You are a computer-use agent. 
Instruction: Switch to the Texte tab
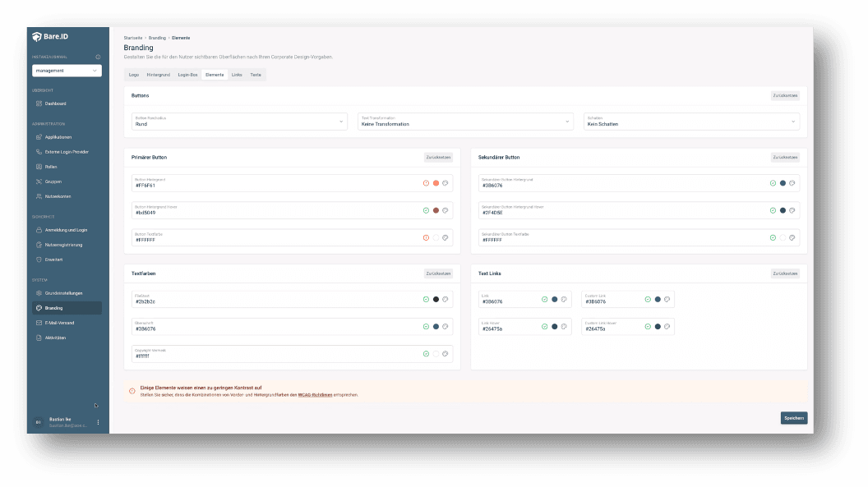pyautogui.click(x=255, y=75)
